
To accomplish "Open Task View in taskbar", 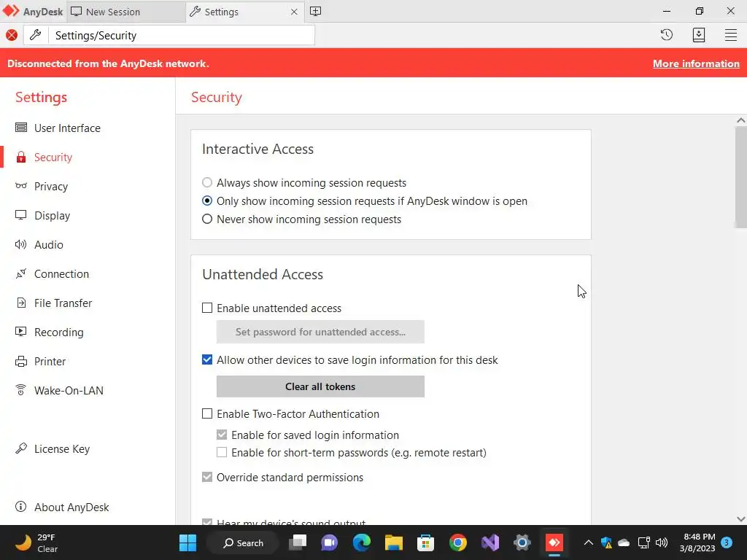I will 298,542.
